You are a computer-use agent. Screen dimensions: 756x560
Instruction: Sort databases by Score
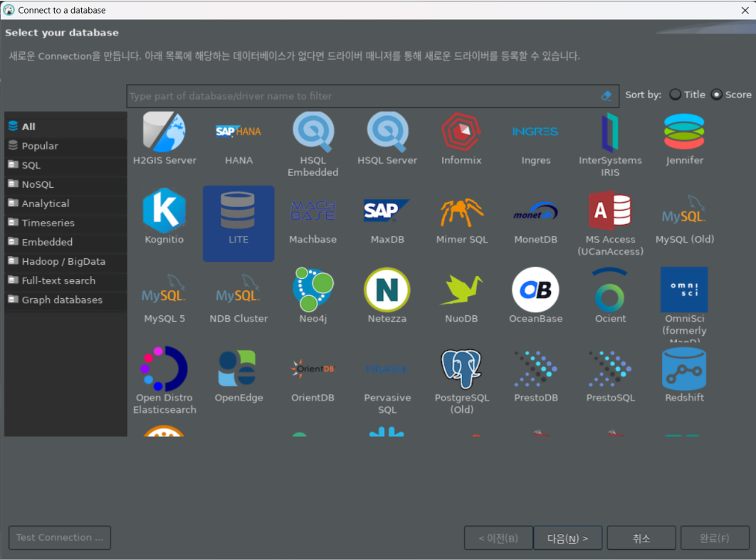point(731,95)
